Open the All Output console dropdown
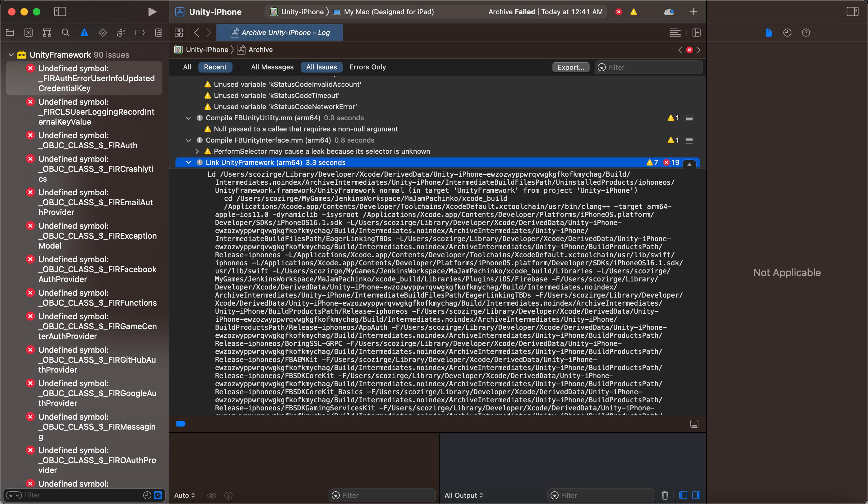The width and height of the screenshot is (868, 504). click(464, 495)
